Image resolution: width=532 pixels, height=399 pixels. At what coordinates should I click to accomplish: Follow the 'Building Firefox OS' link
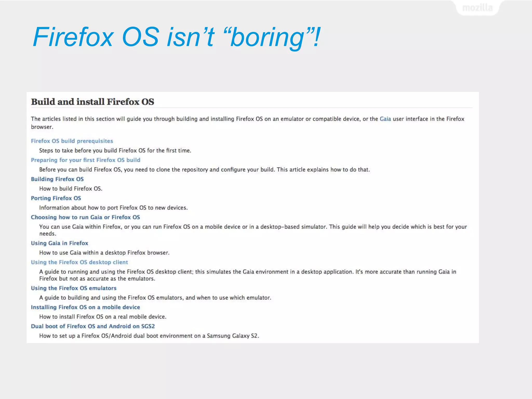tap(57, 179)
